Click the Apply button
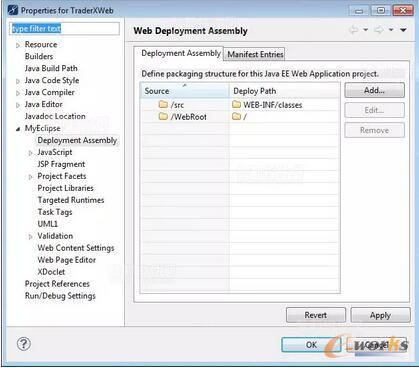Viewport: 419px width, 368px height. [380, 315]
